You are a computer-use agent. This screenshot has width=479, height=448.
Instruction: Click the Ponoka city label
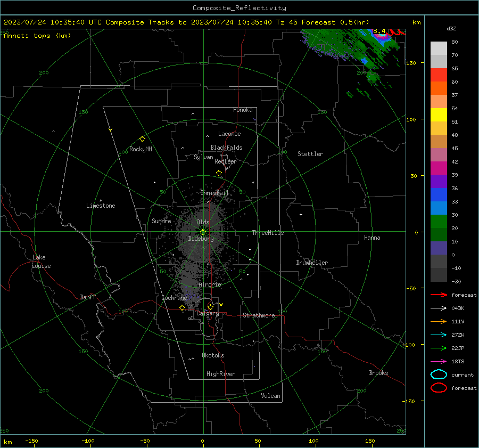[243, 110]
